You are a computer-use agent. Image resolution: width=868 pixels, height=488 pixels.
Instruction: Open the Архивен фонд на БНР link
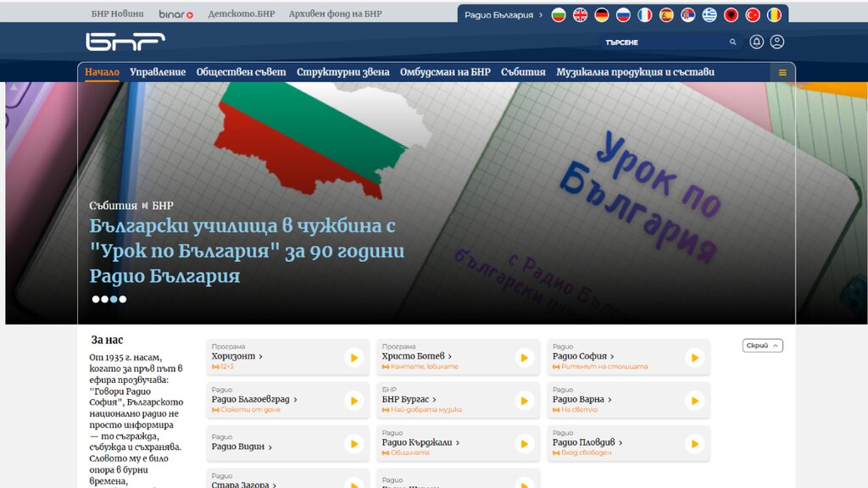pos(335,14)
